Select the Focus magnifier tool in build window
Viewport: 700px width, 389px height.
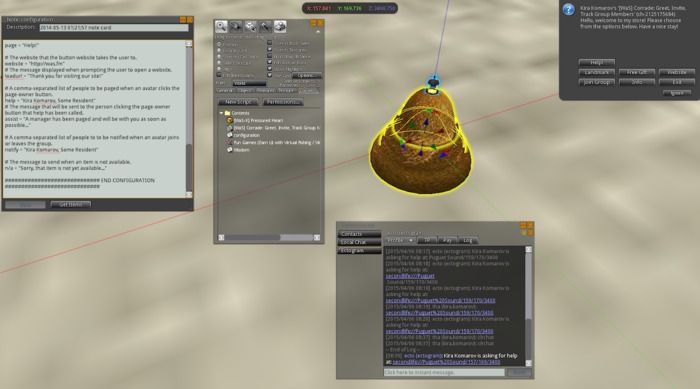point(221,26)
